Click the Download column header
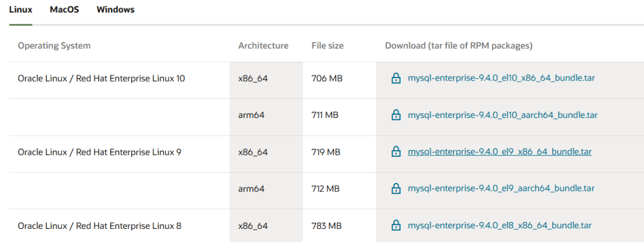This screenshot has width=644, height=242. pos(459,45)
